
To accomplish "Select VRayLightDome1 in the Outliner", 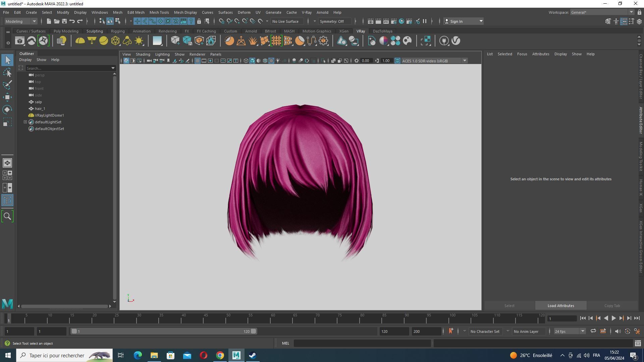I will [x=49, y=115].
